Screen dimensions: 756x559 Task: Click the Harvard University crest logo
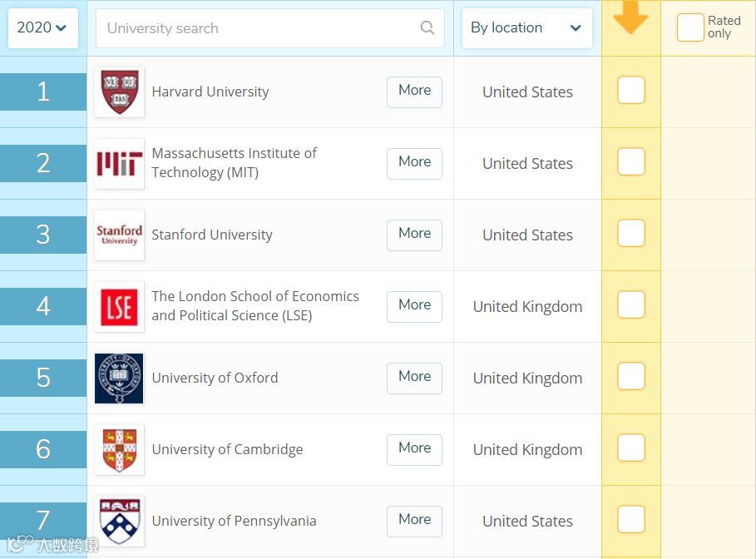(x=119, y=92)
